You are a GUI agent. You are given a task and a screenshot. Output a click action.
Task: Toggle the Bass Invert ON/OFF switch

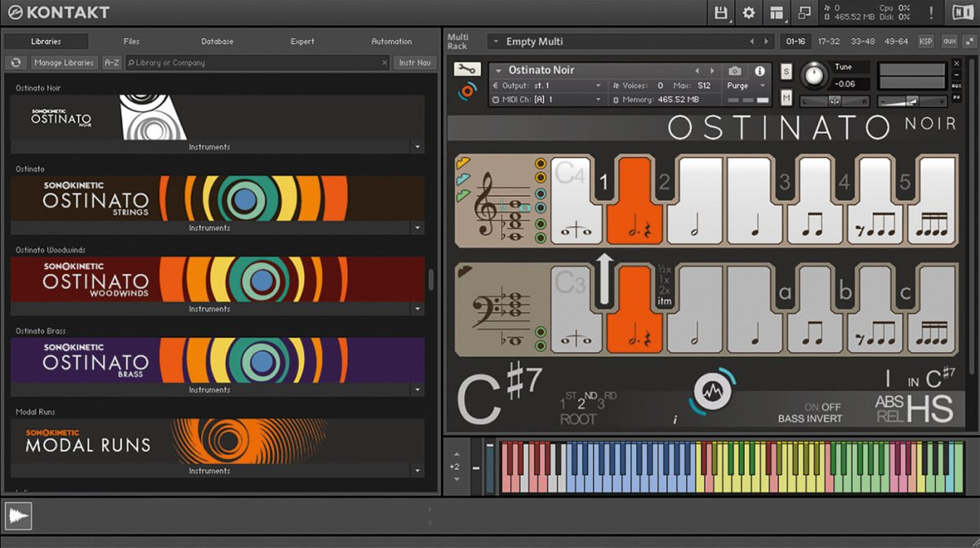822,407
